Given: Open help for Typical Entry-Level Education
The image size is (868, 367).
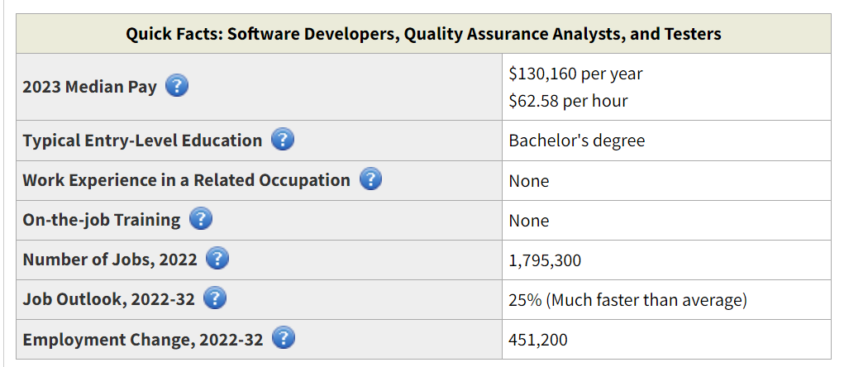Looking at the screenshot, I should 283,140.
